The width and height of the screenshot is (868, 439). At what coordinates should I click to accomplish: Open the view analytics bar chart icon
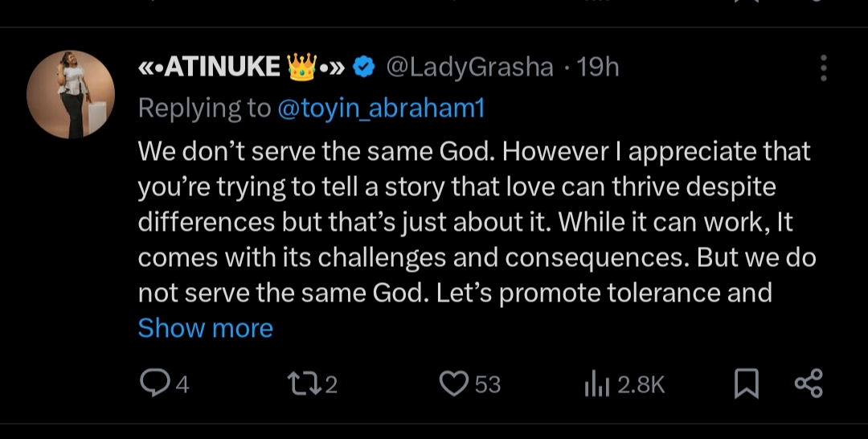[x=596, y=385]
